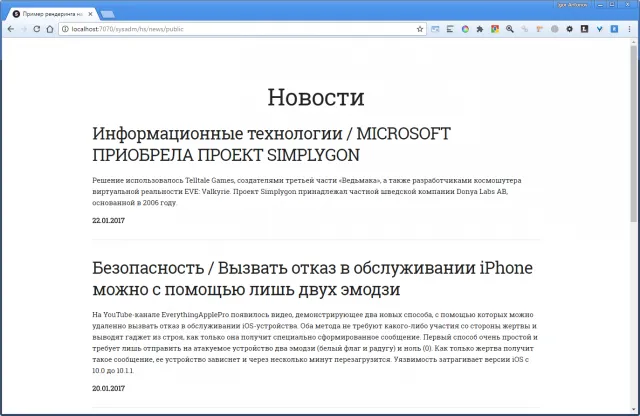This screenshot has height=416, width=640.
Task: Click the 'Новости' page heading
Action: point(316,97)
